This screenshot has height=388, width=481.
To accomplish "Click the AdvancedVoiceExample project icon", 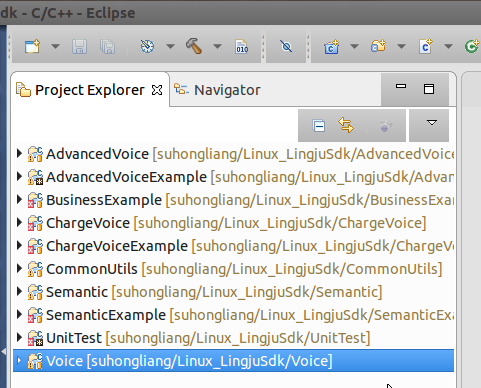I will coord(35,177).
